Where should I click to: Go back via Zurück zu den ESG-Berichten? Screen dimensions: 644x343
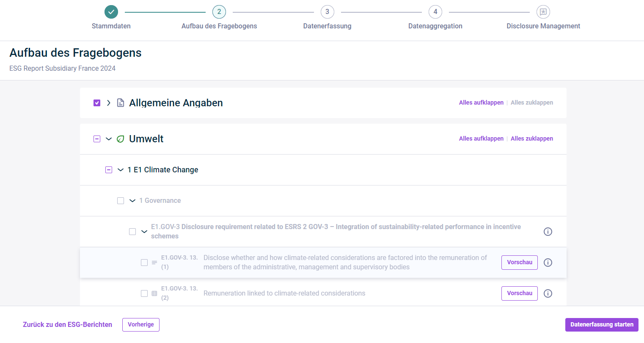[x=68, y=325]
